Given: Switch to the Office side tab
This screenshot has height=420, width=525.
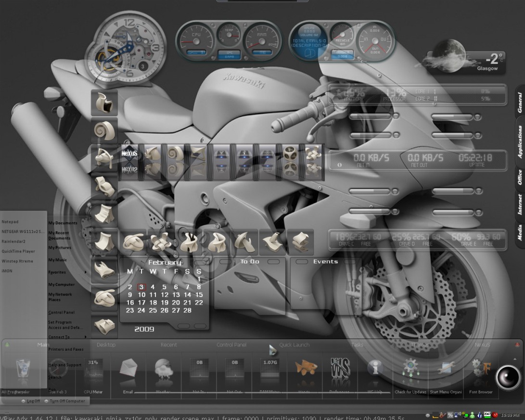Looking at the screenshot, I should (520, 177).
